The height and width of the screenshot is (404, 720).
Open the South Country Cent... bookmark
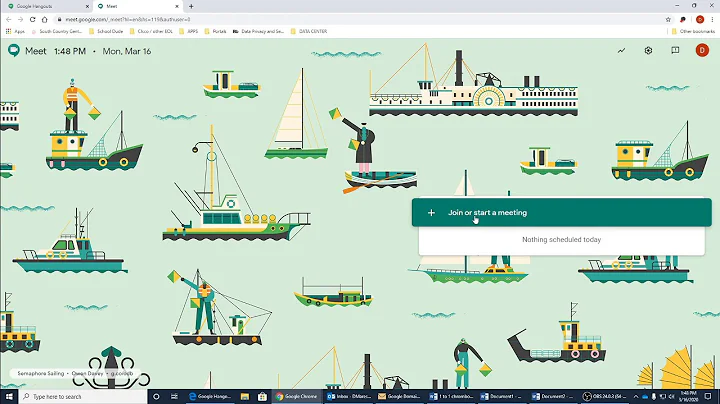[56, 31]
